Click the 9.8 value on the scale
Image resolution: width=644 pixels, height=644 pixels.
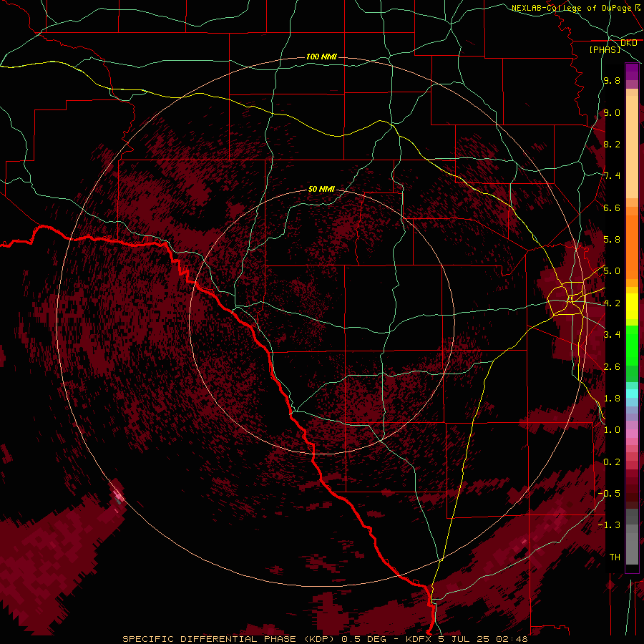point(612,80)
